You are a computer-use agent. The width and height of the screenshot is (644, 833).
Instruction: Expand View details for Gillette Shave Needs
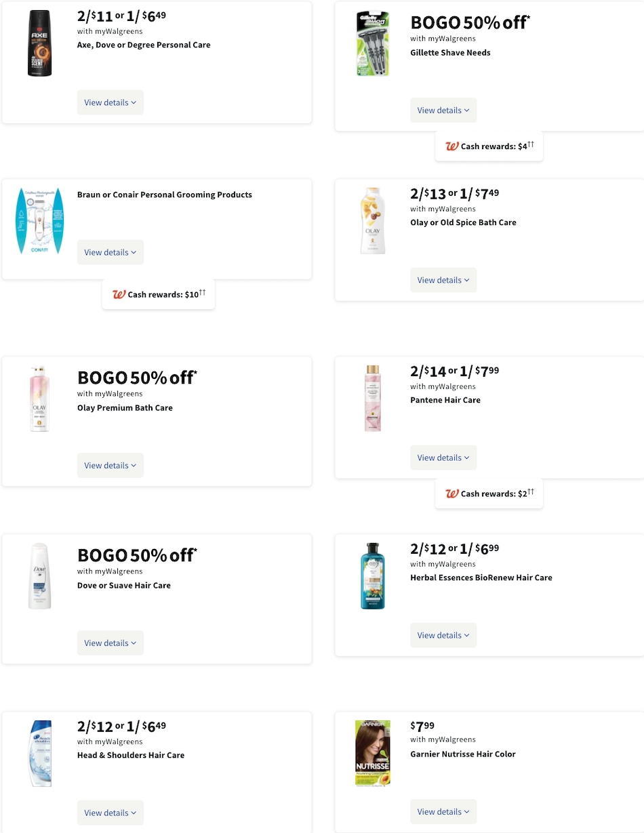pos(443,110)
